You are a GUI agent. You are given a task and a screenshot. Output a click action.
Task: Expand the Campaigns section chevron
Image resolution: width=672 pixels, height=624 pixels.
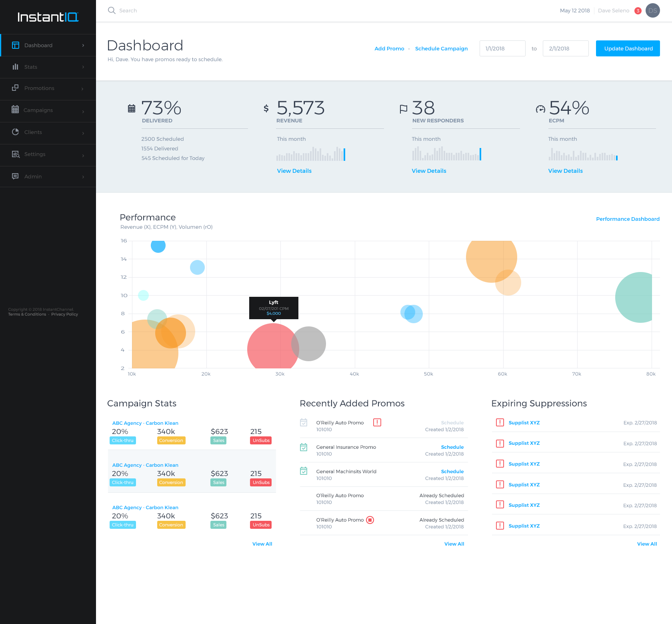(83, 111)
